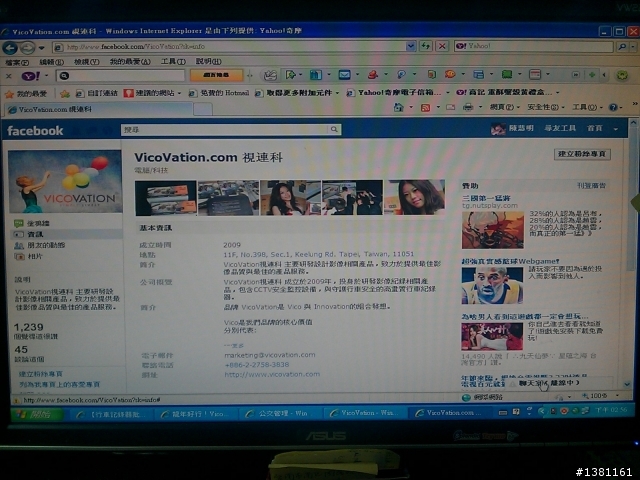Click the Print icon in command bar

click(468, 107)
